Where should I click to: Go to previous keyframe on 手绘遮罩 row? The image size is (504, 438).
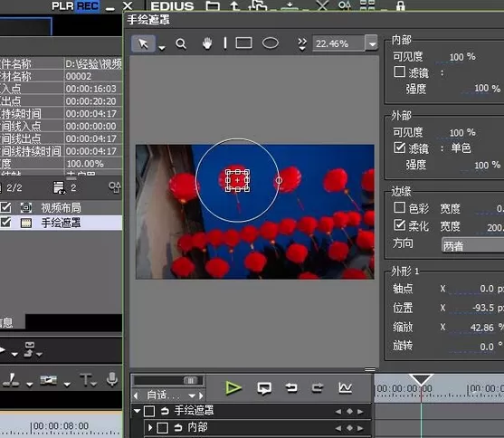[x=338, y=412]
